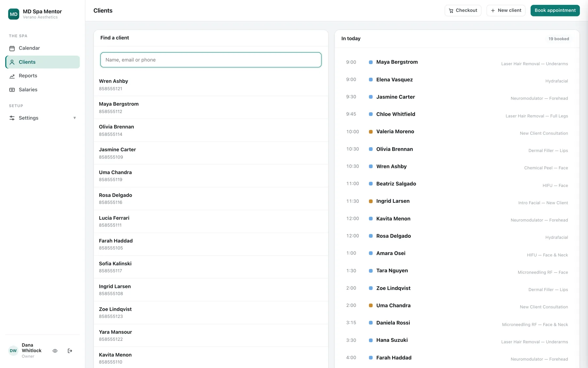Click the Reports chart icon

click(12, 76)
